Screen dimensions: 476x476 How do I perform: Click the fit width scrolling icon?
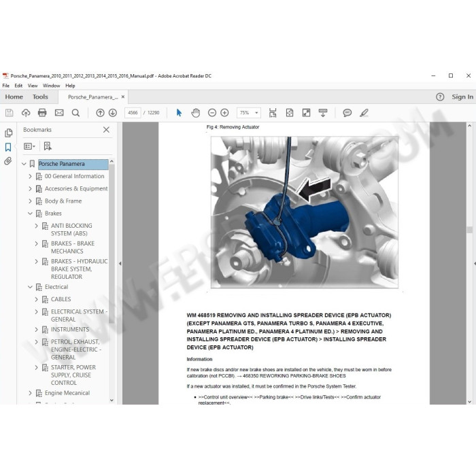click(273, 113)
